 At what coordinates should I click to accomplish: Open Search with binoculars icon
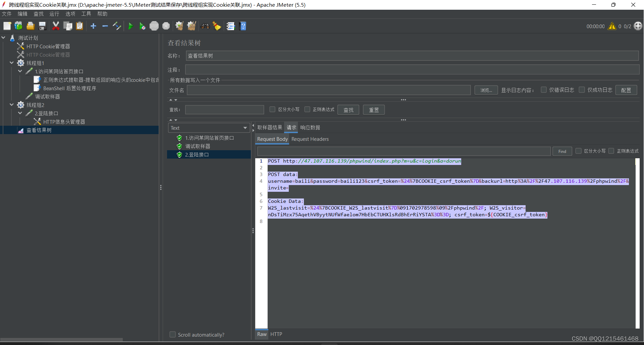click(x=205, y=26)
